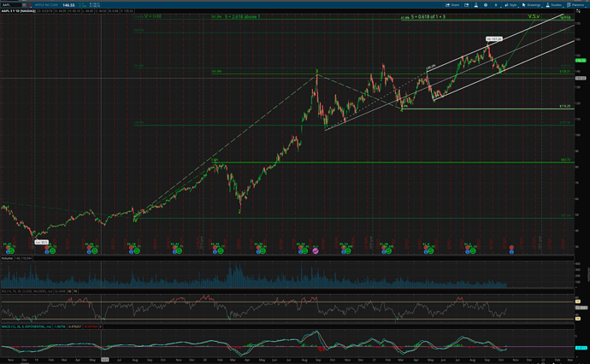Select the green 'V.5.v' wave label
The width and height of the screenshot is (590, 364).
tap(534, 16)
